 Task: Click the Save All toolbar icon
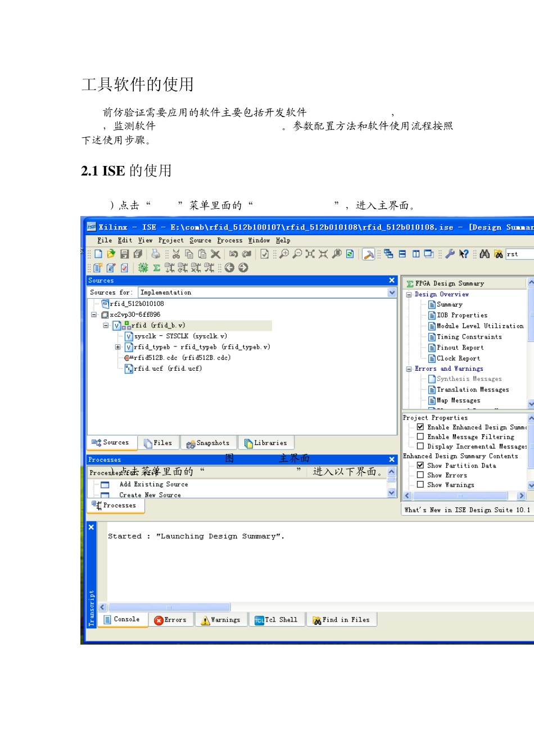[138, 254]
